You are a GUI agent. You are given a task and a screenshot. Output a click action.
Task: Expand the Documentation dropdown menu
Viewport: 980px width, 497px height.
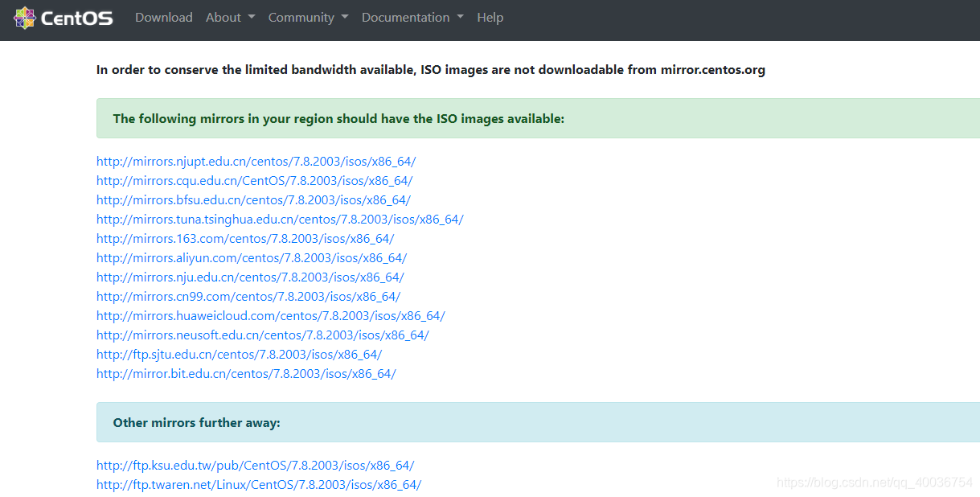(x=412, y=18)
